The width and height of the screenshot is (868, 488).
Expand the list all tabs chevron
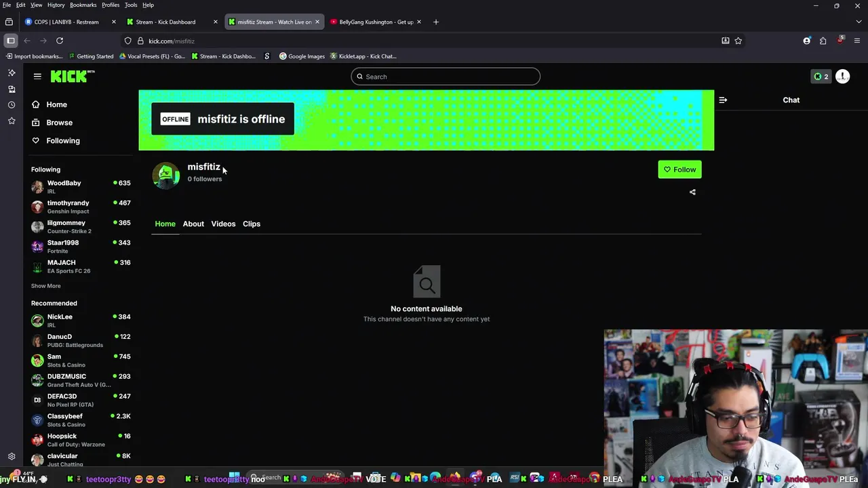[x=857, y=22]
